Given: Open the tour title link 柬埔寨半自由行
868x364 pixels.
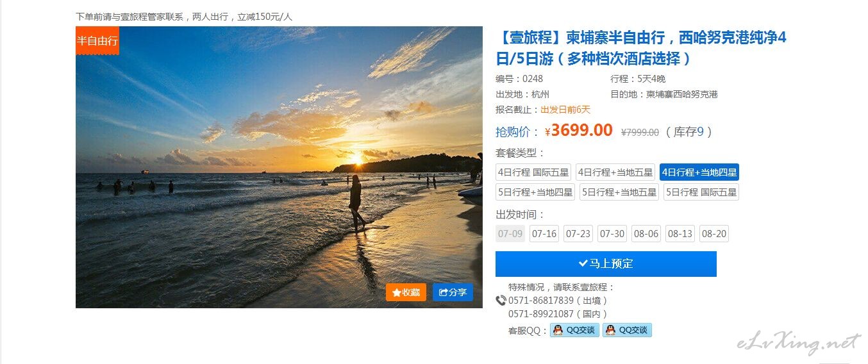Looking at the screenshot, I should 641,48.
